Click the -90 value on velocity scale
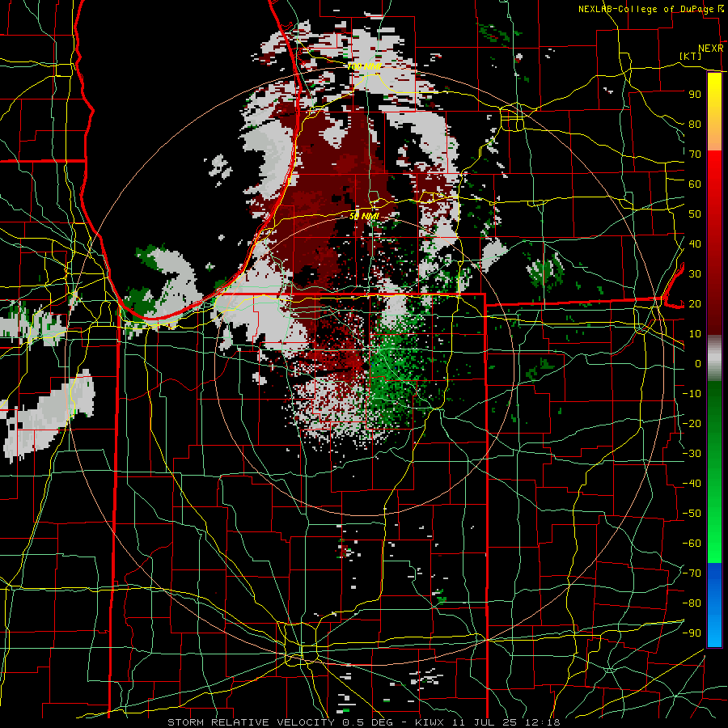This screenshot has width=728, height=728. [692, 633]
